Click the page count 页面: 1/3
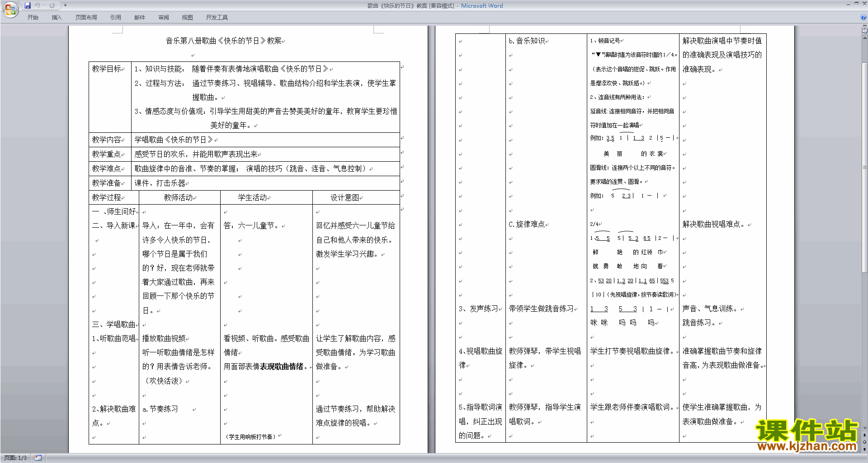Viewport: 868px width, 463px height. click(15, 458)
